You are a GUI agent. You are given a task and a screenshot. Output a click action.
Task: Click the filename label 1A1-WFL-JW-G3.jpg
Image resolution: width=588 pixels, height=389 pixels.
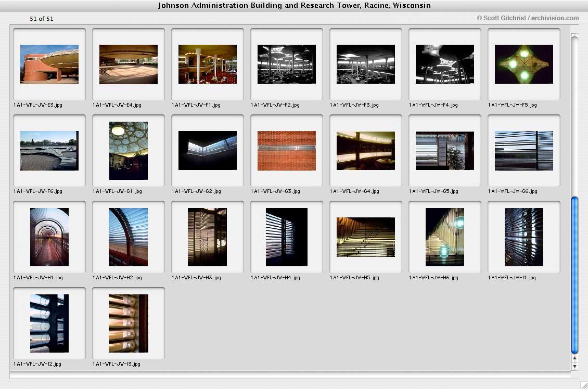(x=276, y=191)
